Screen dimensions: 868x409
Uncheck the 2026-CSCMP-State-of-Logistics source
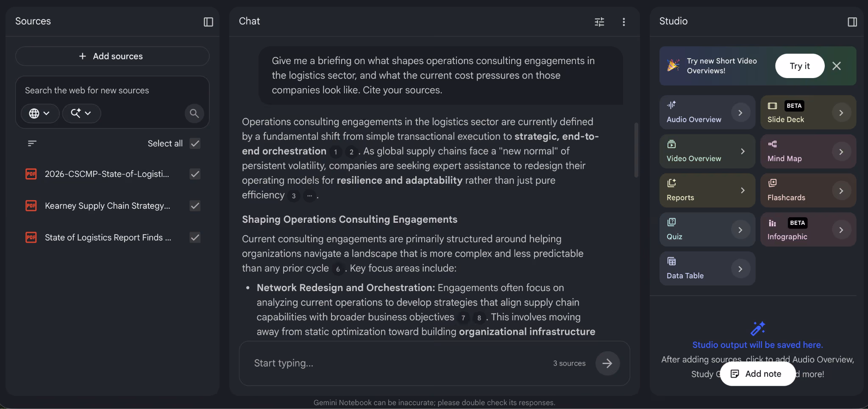[x=195, y=174]
